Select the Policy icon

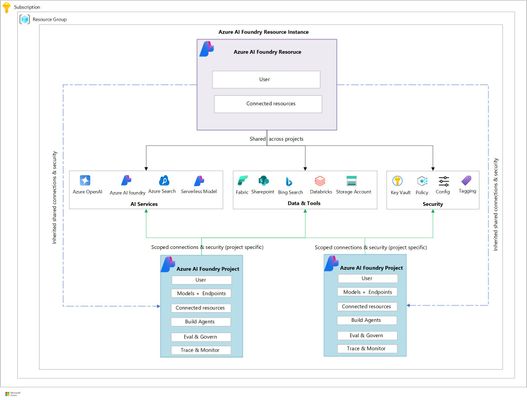422,182
